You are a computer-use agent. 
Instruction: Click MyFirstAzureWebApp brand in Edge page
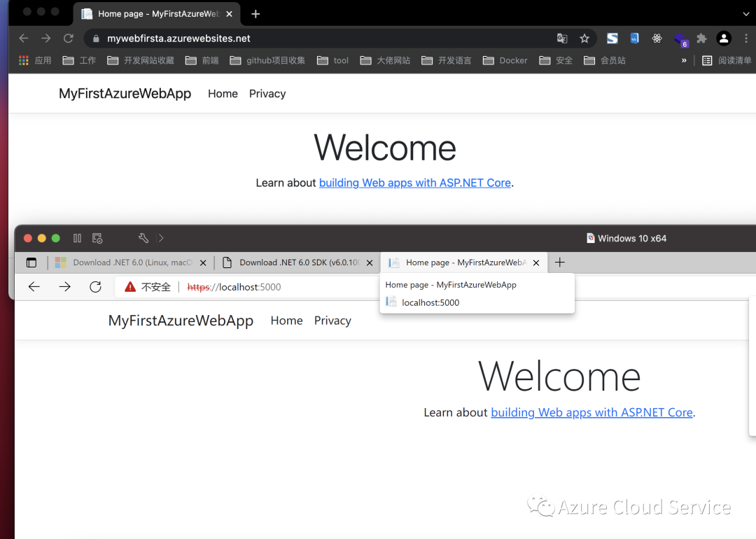(x=181, y=321)
